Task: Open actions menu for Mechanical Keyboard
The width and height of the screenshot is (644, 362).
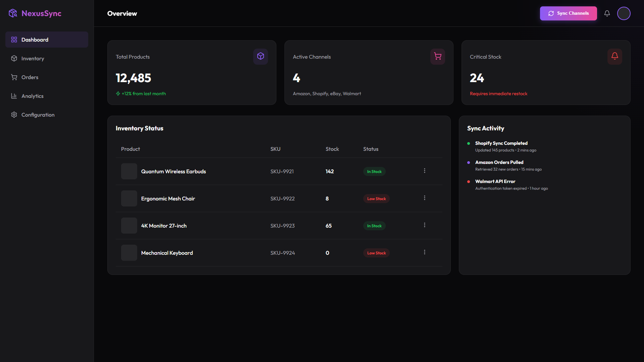Action: (x=425, y=252)
